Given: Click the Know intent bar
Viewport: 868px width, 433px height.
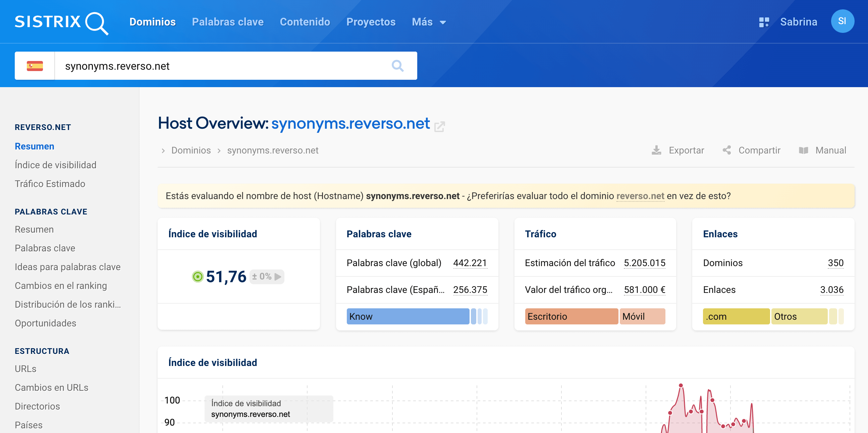Looking at the screenshot, I should [408, 316].
